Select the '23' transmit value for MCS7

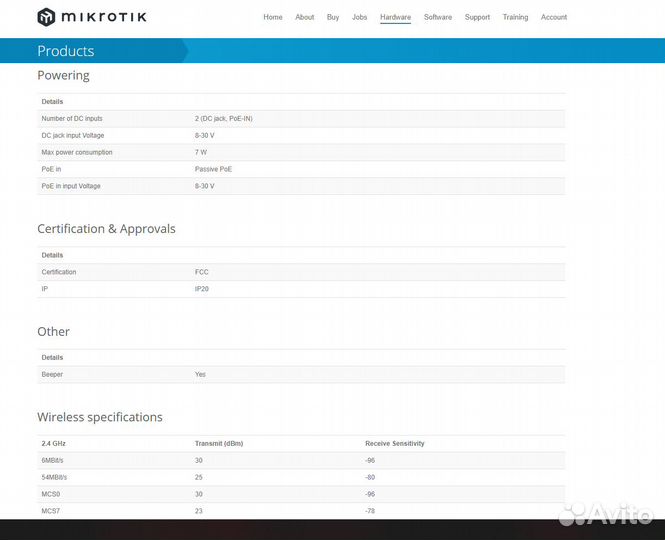tap(198, 511)
